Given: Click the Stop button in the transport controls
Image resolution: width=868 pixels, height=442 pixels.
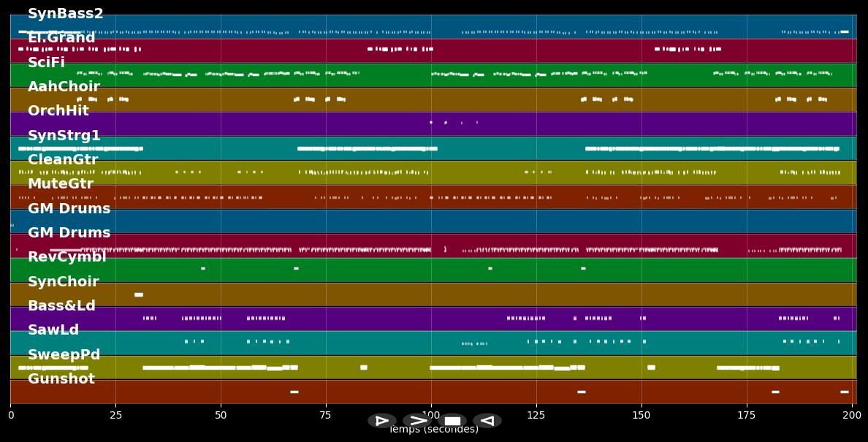Looking at the screenshot, I should (452, 420).
